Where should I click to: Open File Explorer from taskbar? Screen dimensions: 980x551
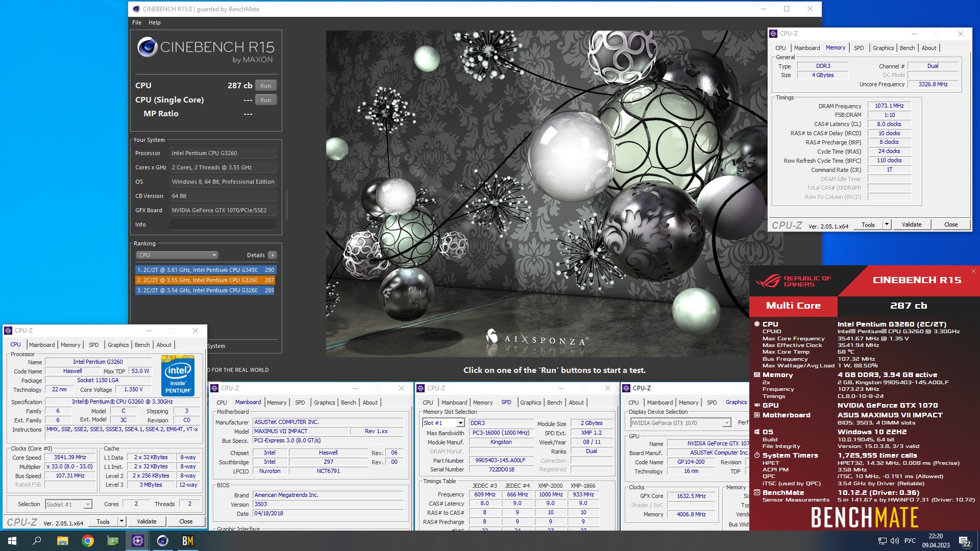[x=62, y=541]
